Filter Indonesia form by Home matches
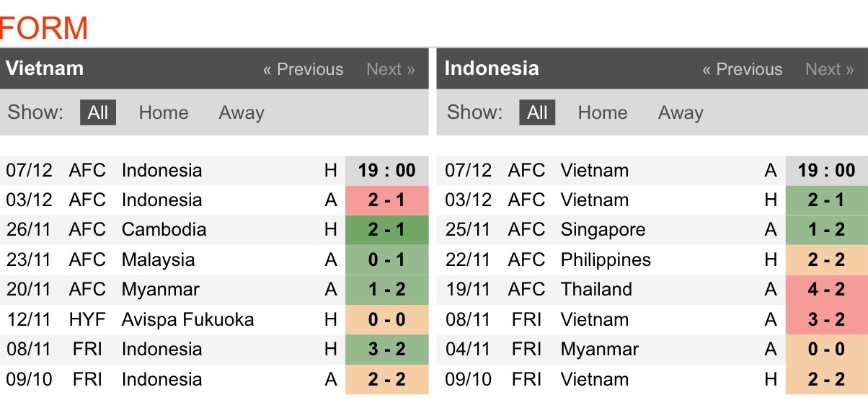868x418 pixels. (x=602, y=112)
